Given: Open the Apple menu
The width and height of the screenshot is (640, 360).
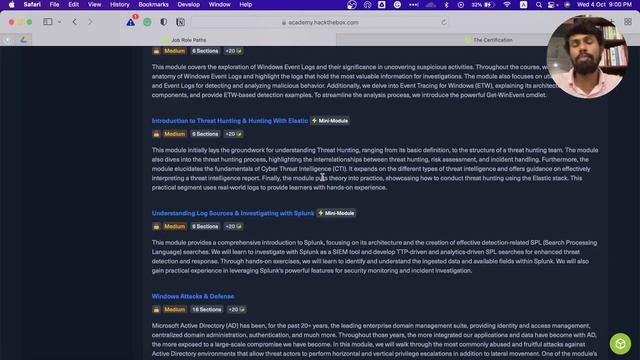Looking at the screenshot, I should pos(11,5).
